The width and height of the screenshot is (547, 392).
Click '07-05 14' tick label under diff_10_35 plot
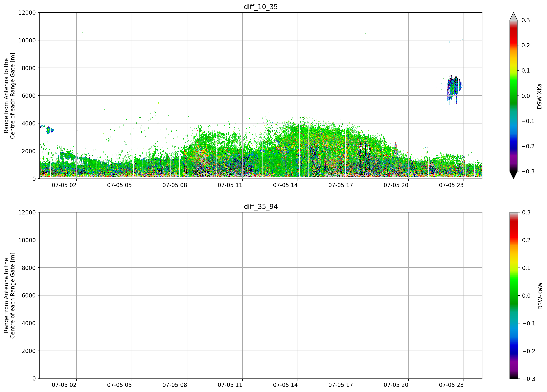[x=285, y=185]
